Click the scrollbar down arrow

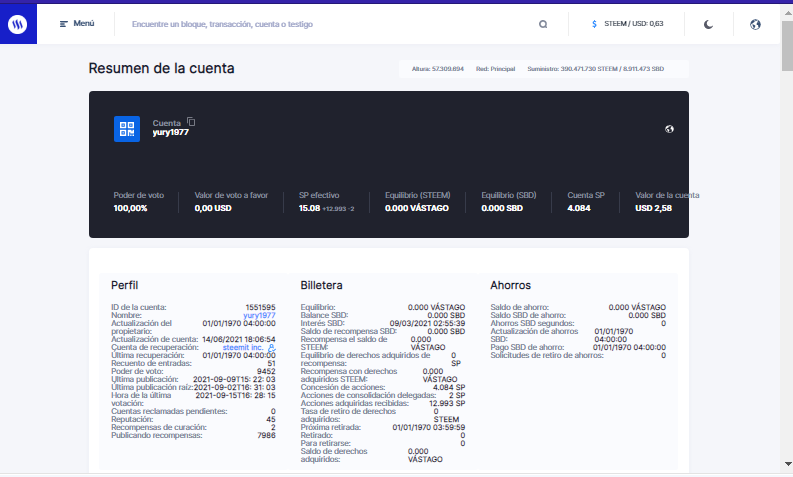[787, 464]
